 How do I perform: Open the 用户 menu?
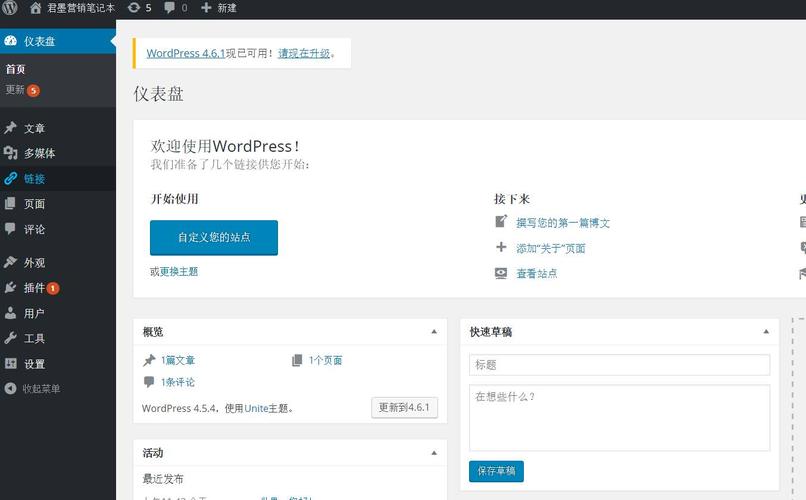pos(58,312)
